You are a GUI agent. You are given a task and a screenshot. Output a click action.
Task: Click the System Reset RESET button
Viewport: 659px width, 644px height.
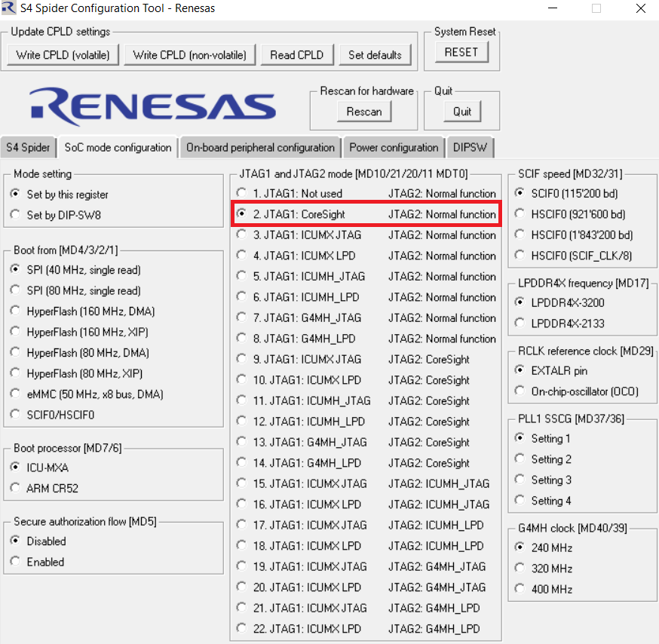tap(461, 52)
